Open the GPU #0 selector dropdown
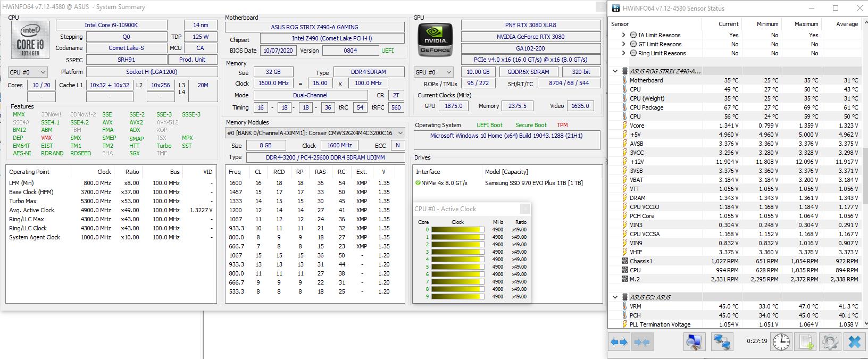This screenshot has width=868, height=359. (x=433, y=72)
